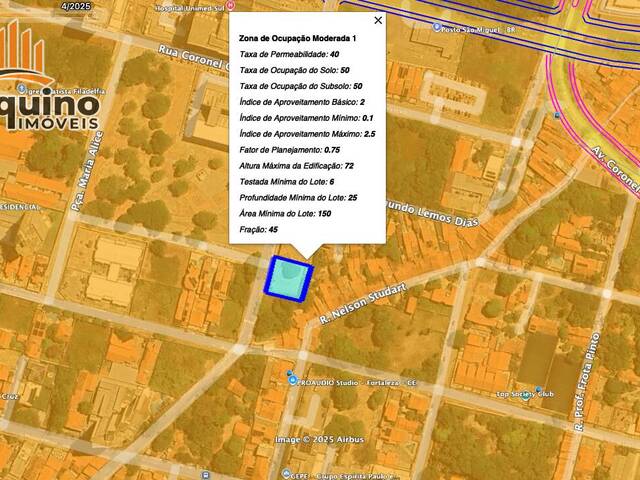Screen dimensions: 640x480
Task: Click the bus stop icon at bottom
Action: [x=206, y=476]
